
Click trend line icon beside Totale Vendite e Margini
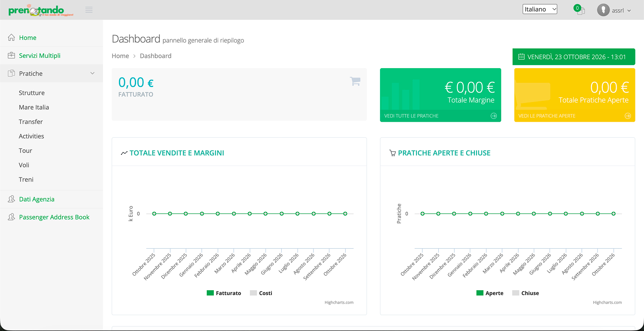[124, 153]
